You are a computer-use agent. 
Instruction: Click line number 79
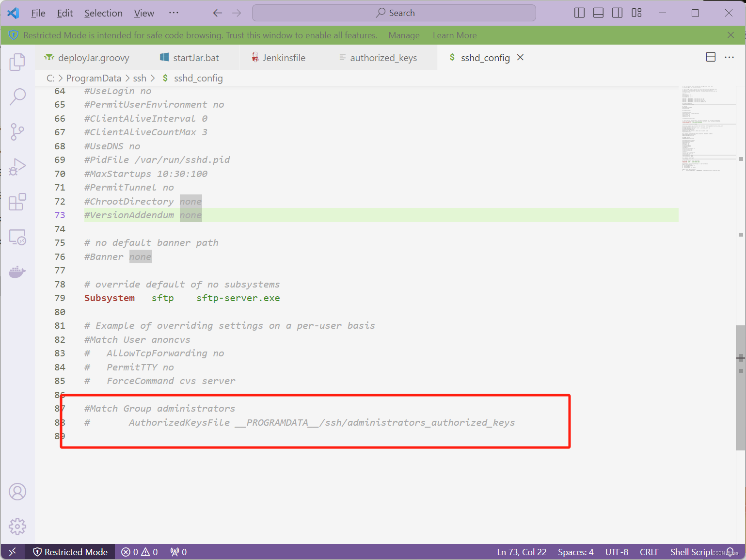click(x=60, y=298)
